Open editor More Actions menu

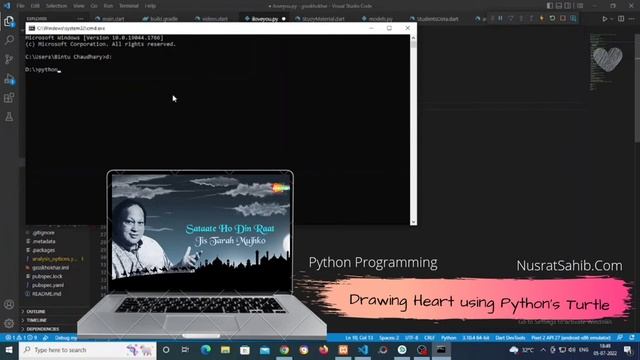click(632, 19)
